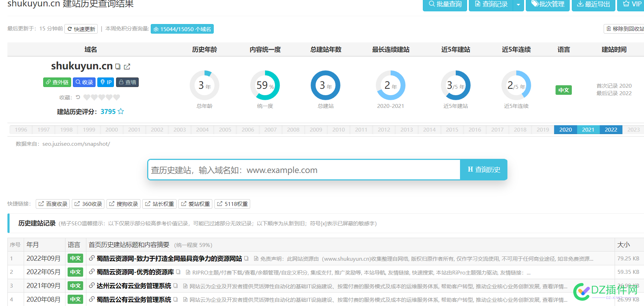Open 查询记录 query records
The height and width of the screenshot is (306, 644).
[491, 4]
